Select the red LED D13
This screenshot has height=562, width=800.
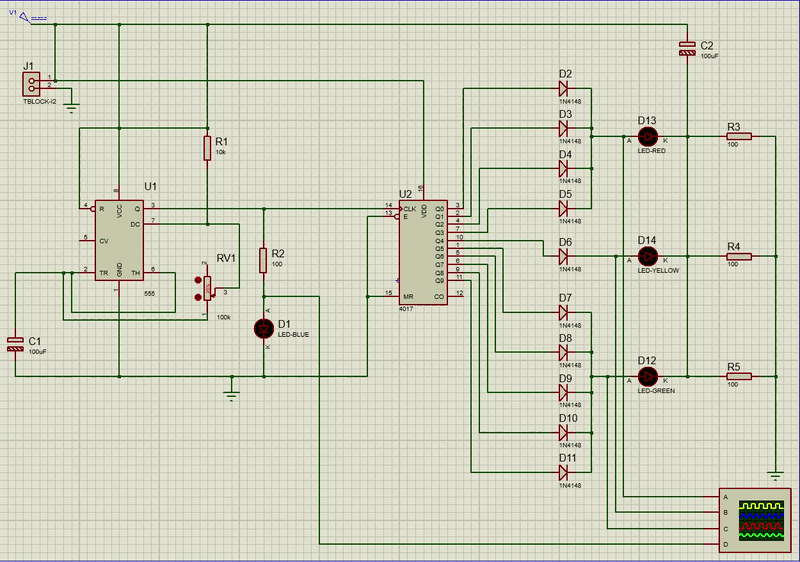tap(647, 136)
